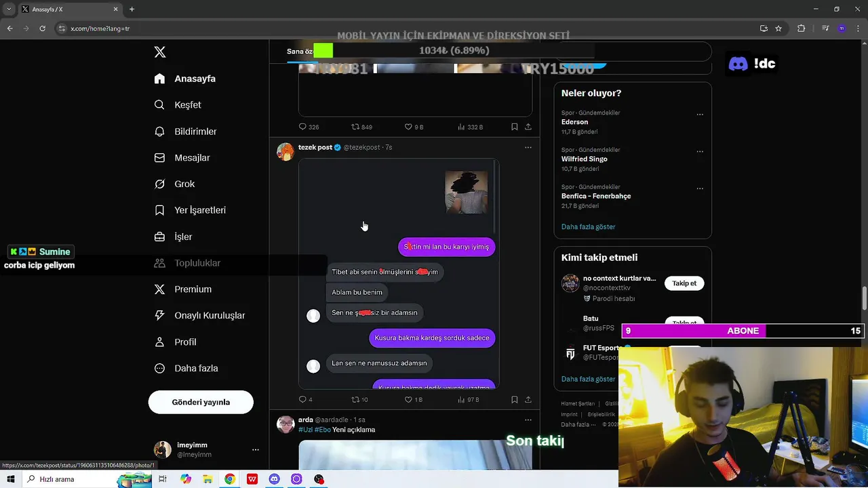Click the #Ebo hashtag in arda's tweet
The width and height of the screenshot is (868, 488).
coord(322,430)
